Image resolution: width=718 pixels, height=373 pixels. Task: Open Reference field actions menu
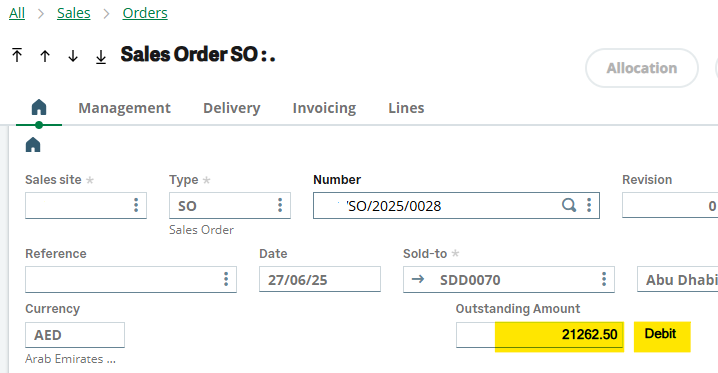(x=226, y=279)
